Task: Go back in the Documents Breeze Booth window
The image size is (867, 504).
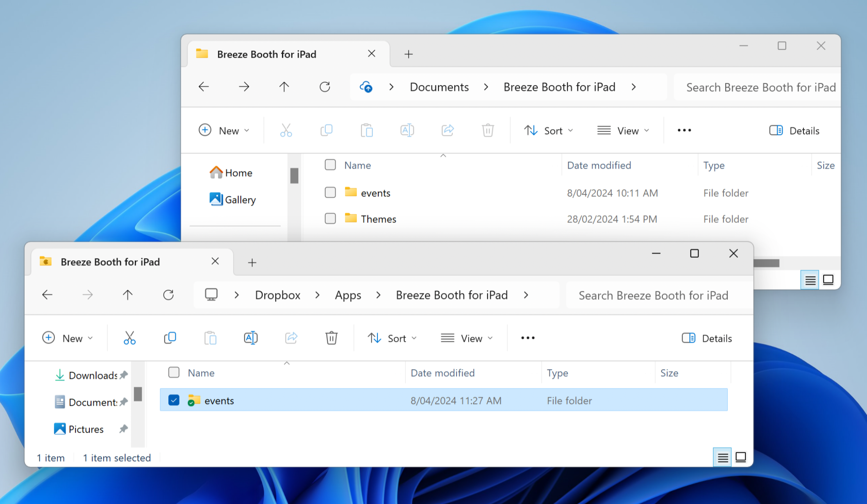Action: 204,87
